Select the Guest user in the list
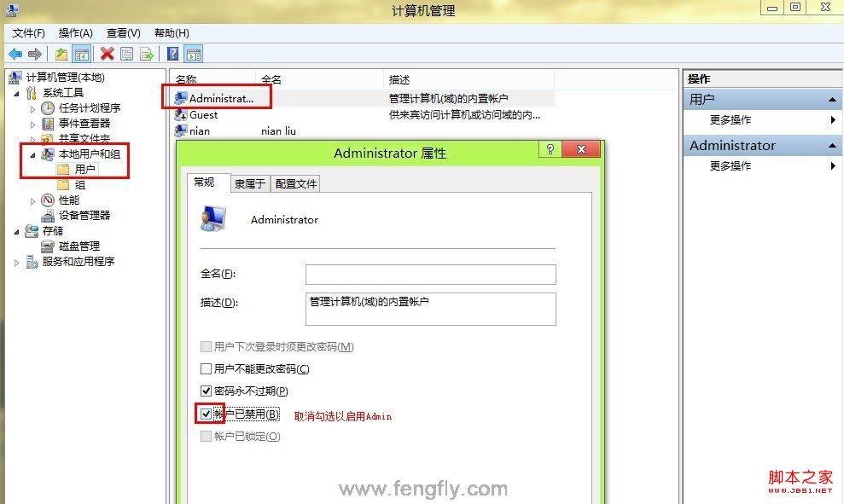The height and width of the screenshot is (504, 844). tap(203, 115)
